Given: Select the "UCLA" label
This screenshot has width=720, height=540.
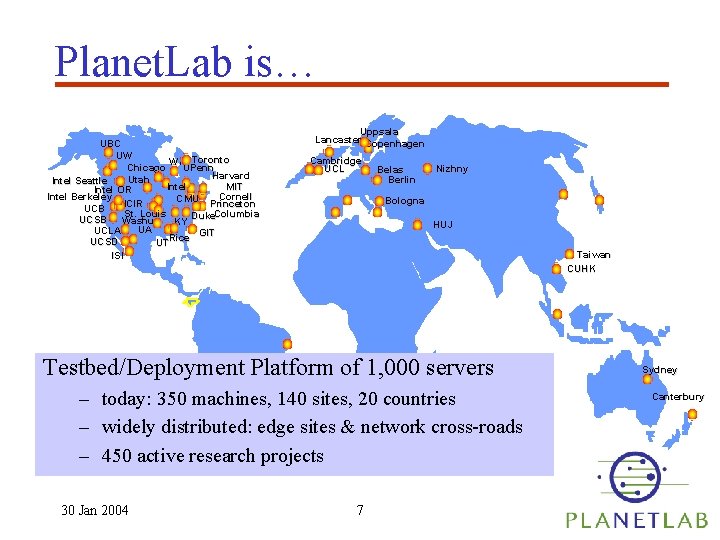Looking at the screenshot, I should (107, 231).
